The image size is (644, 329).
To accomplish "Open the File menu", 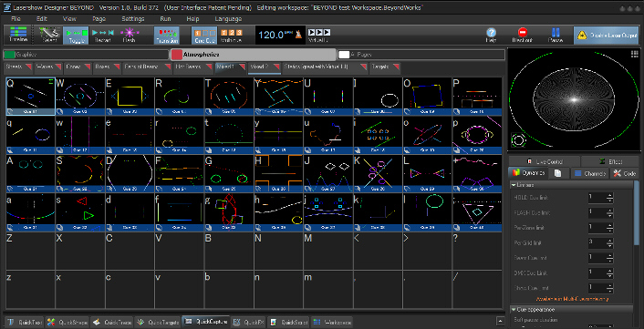I will [16, 19].
